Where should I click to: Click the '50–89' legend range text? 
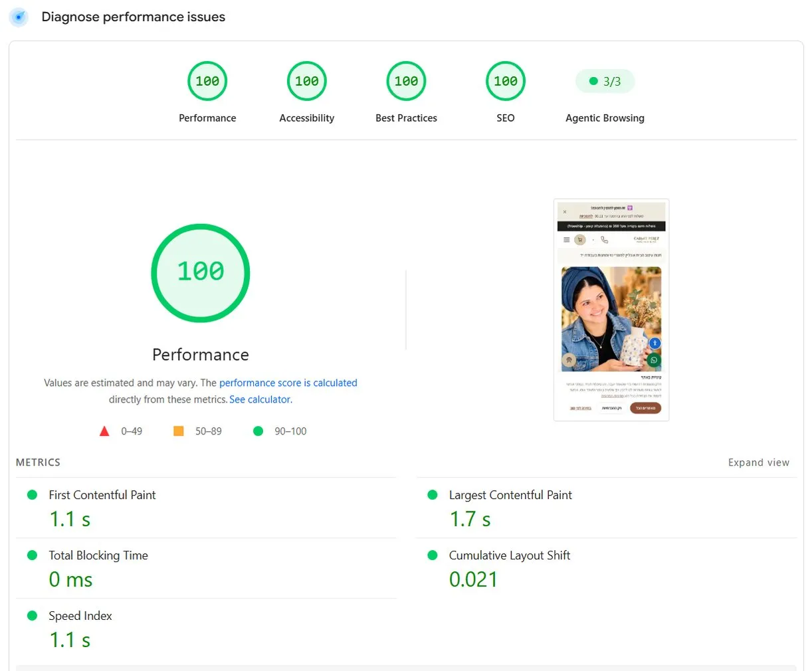[209, 431]
